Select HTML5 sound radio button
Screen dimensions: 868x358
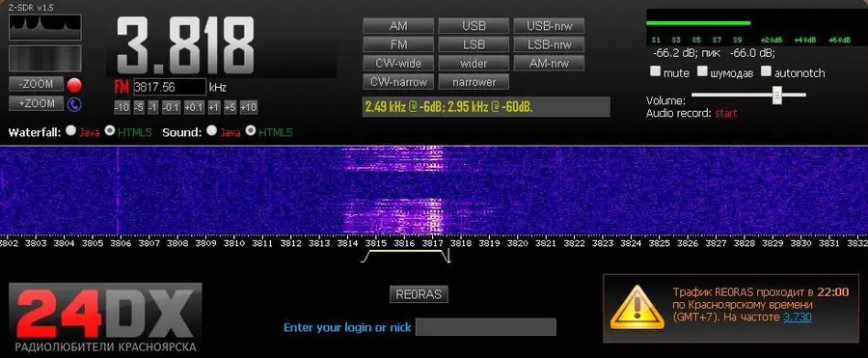pyautogui.click(x=251, y=131)
